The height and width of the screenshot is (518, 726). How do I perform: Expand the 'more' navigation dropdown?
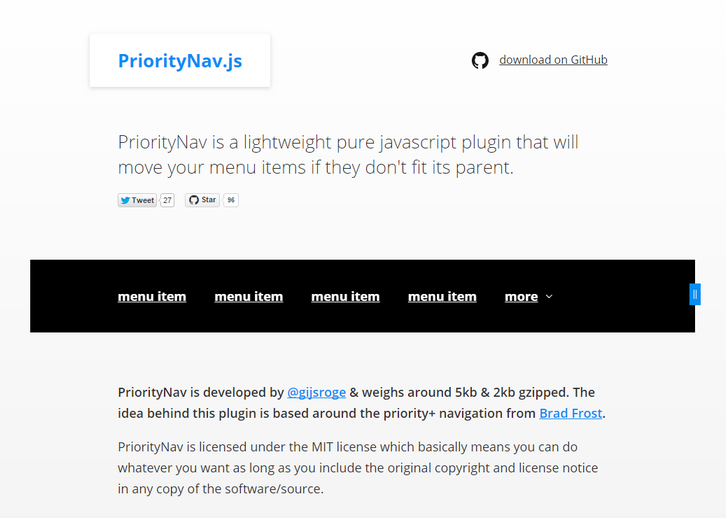pos(522,296)
